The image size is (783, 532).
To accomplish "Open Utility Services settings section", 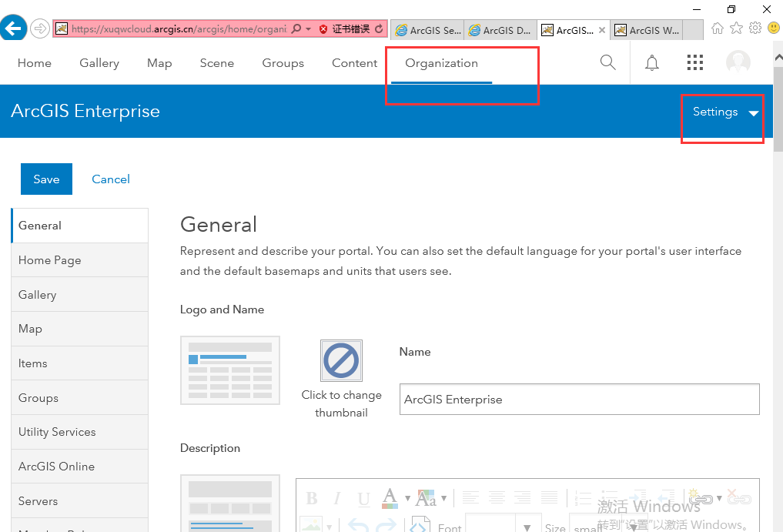I will pos(80,432).
